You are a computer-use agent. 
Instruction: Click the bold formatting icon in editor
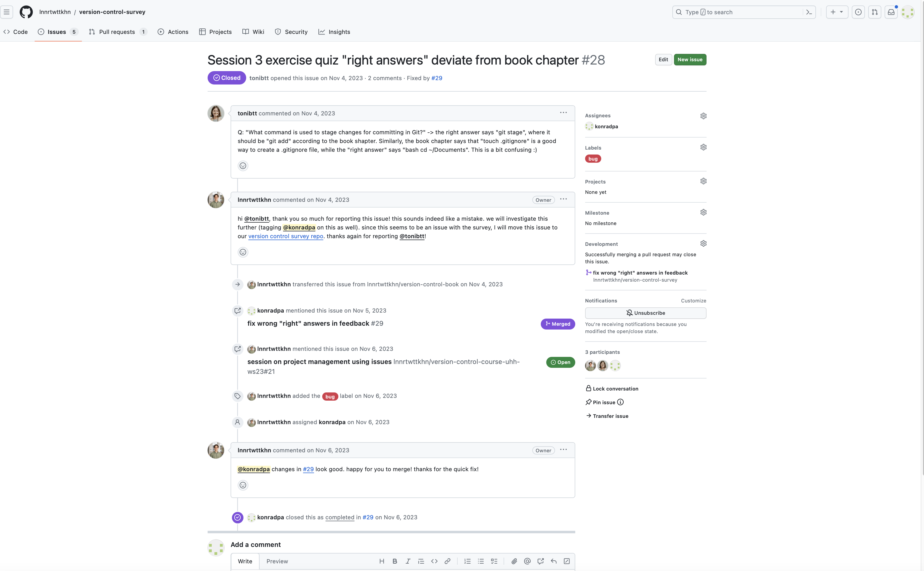tap(395, 561)
